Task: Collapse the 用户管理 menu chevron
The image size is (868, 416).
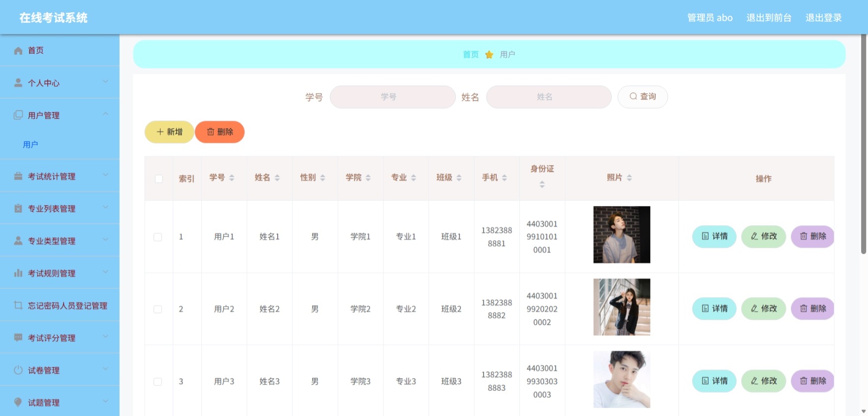Action: (105, 114)
